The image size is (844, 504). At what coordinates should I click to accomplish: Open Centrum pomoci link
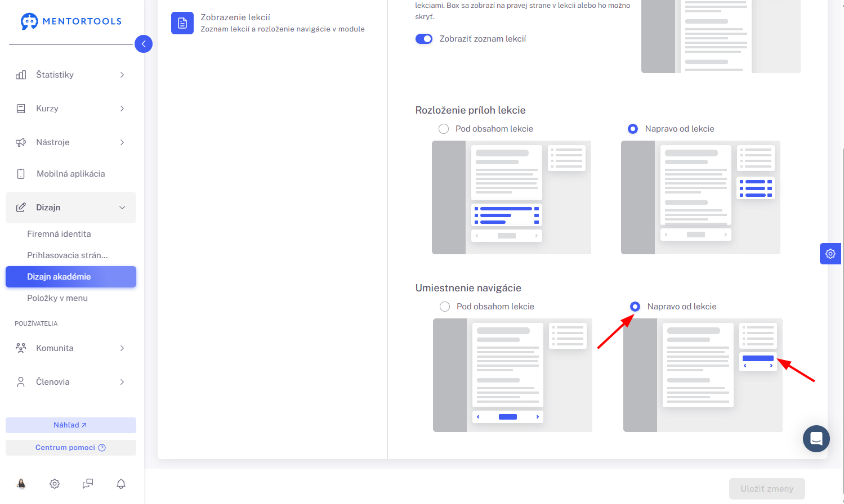71,448
